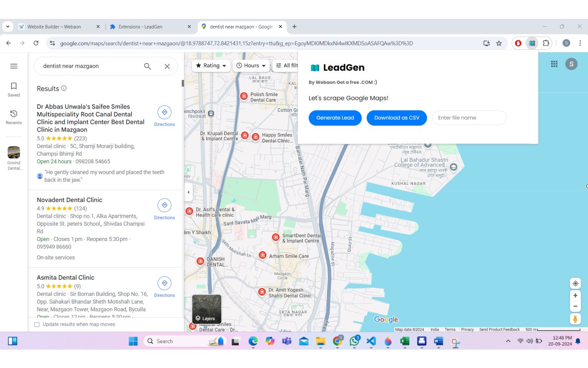
Task: Select the dentist near mazgaon tab
Action: 242,27
